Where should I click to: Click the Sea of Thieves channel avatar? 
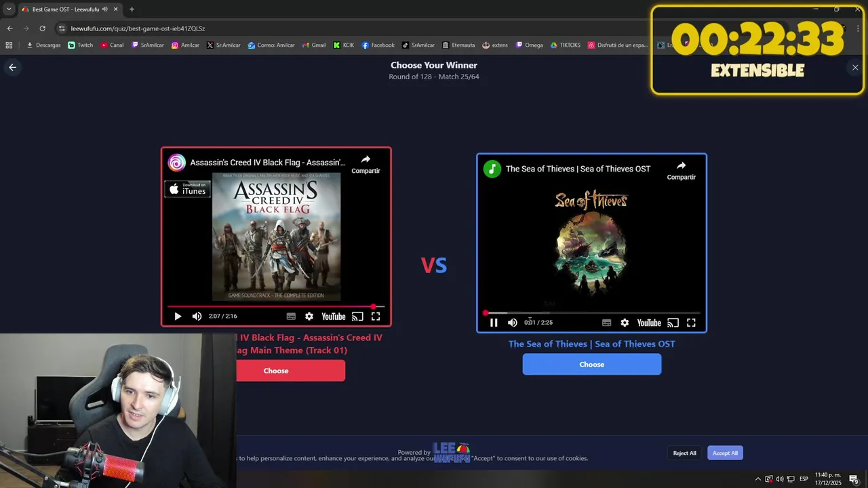(x=492, y=169)
